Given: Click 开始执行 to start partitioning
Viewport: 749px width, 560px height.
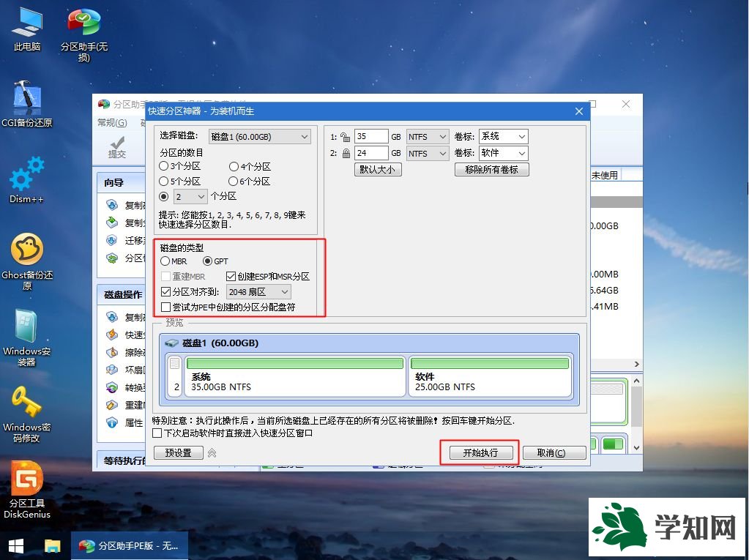Looking at the screenshot, I should 480,452.
